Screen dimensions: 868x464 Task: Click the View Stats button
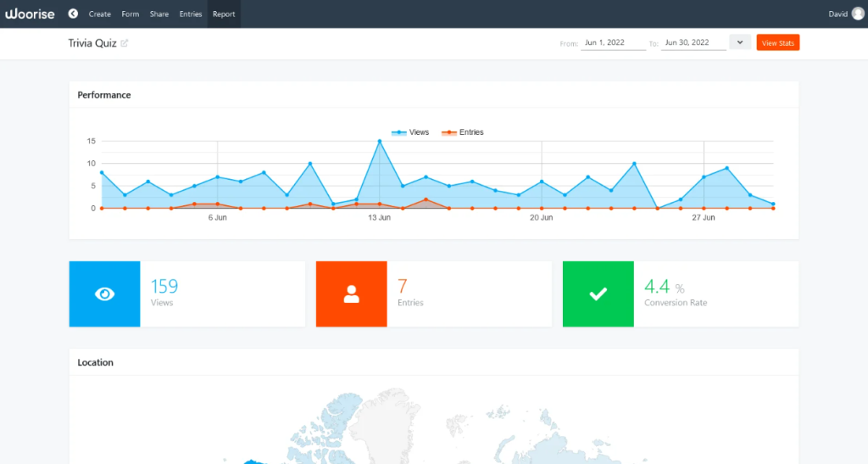[778, 42]
